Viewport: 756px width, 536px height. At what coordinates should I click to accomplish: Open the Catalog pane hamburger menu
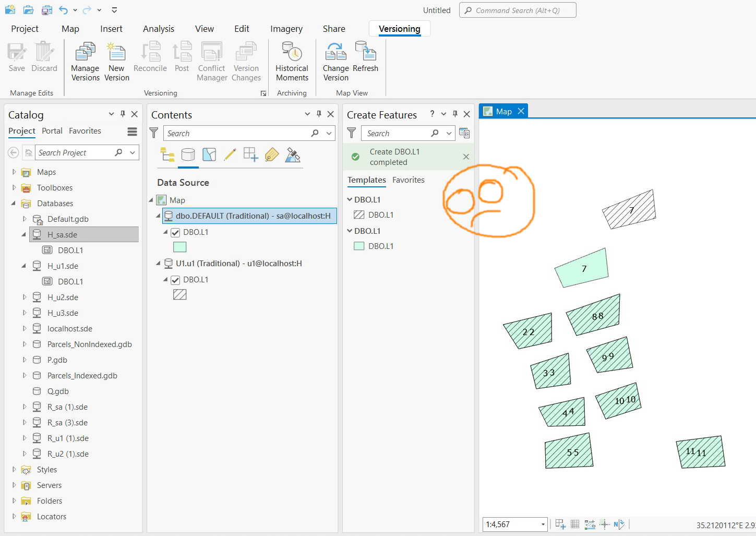[x=132, y=132]
